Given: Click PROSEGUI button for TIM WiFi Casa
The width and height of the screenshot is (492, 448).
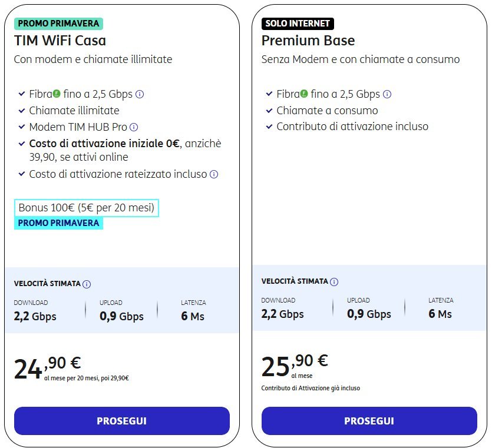Looking at the screenshot, I should [122, 421].
